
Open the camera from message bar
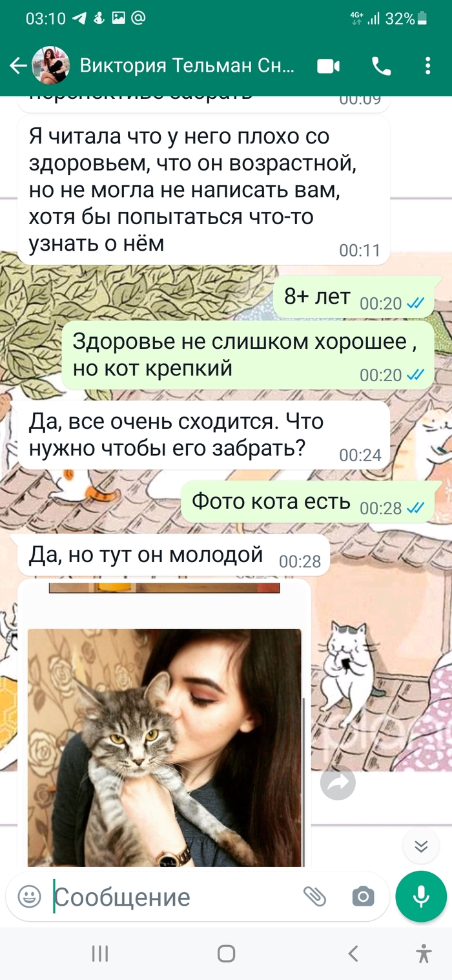click(x=363, y=896)
